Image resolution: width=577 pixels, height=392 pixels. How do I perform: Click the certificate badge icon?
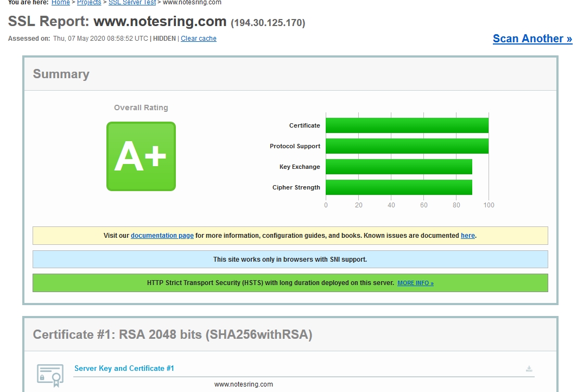[50, 375]
